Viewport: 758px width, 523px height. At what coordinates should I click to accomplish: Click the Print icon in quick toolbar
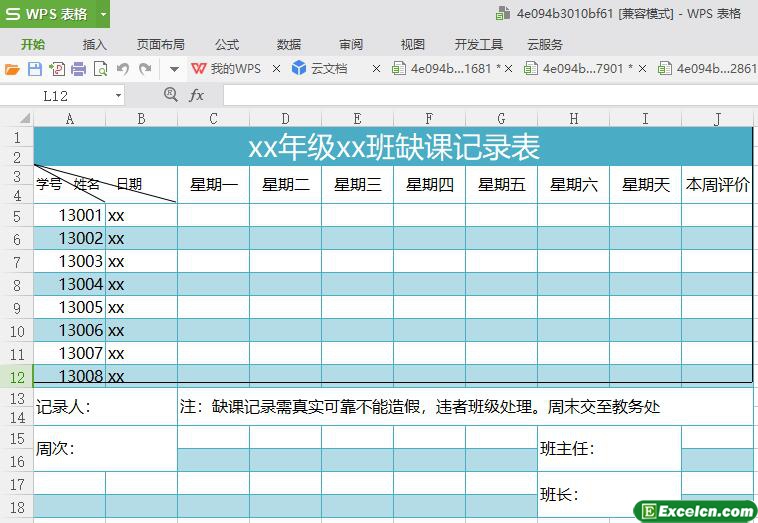(78, 69)
